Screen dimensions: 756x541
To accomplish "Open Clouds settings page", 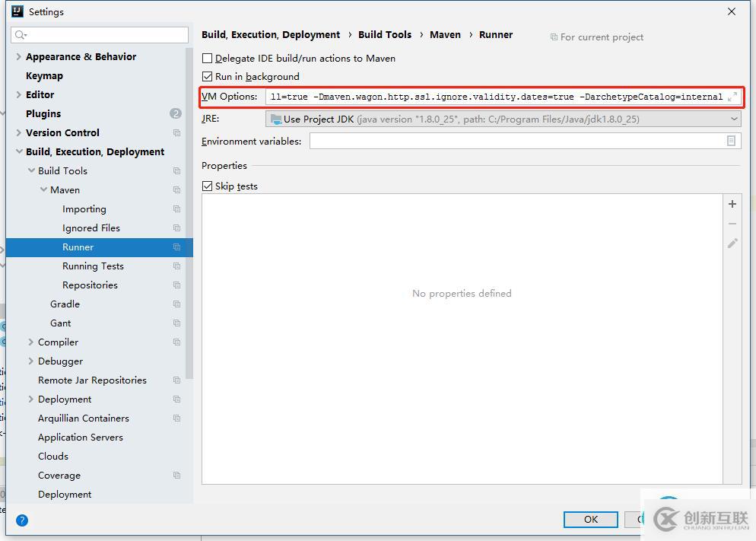I will pyautogui.click(x=53, y=456).
